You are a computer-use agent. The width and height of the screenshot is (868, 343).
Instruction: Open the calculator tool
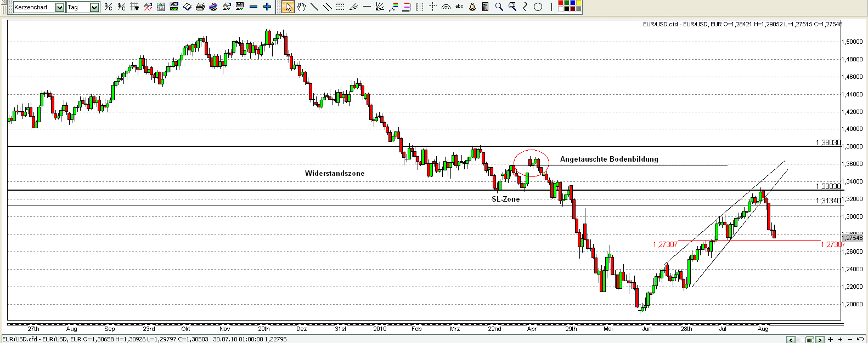[x=486, y=7]
